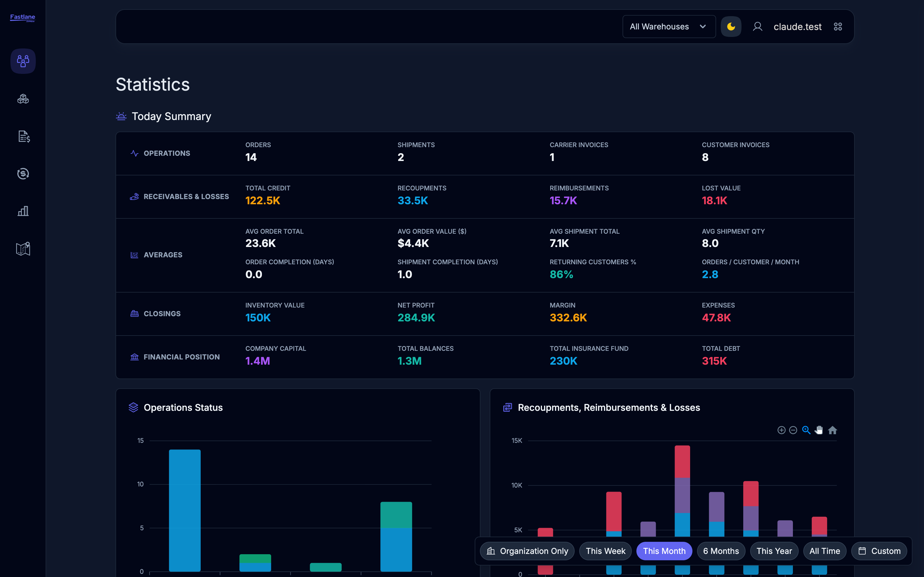924x577 pixels.
Task: Click the chart zoom-out minus icon
Action: click(793, 430)
